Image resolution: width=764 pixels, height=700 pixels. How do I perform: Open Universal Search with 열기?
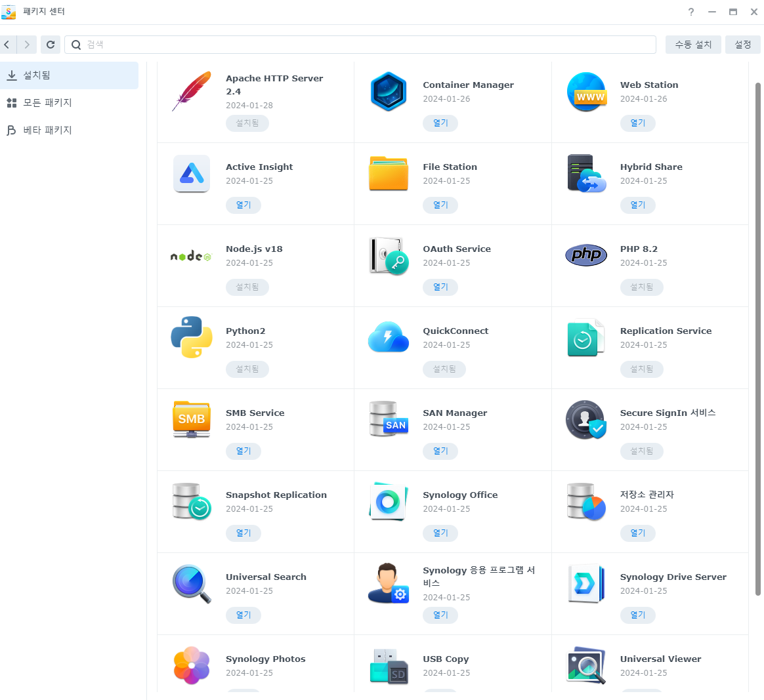click(243, 615)
